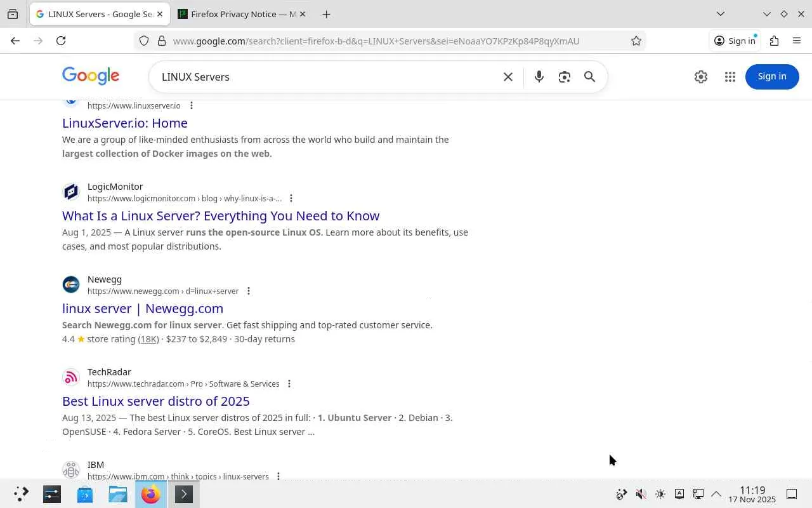Open the system clock showing 11:19
The width and height of the screenshot is (812, 508).
(x=752, y=494)
